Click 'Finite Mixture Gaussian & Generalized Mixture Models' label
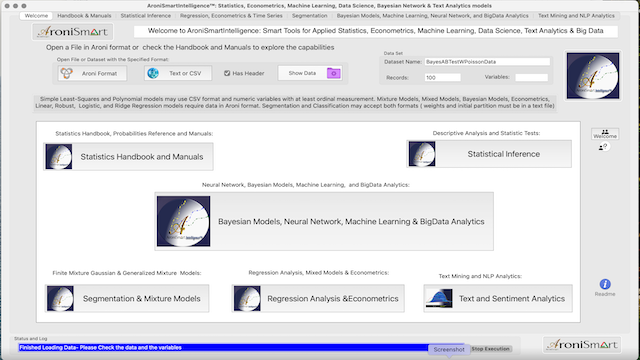 coord(127,273)
